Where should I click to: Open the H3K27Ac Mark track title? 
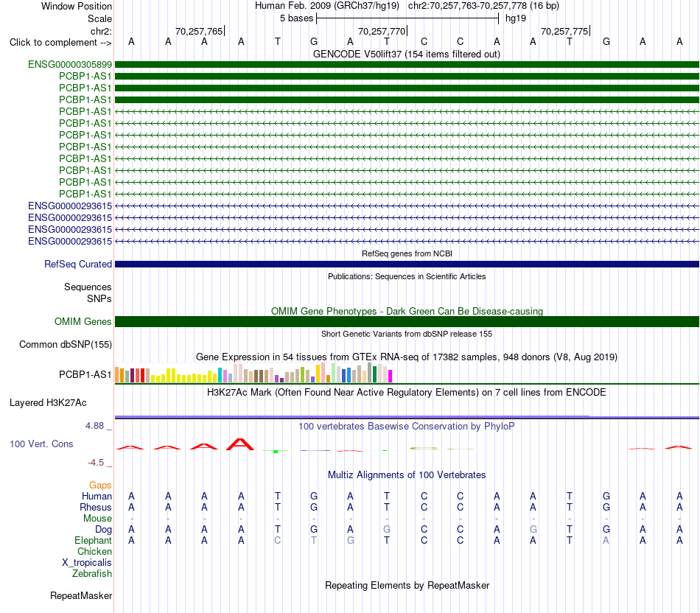pyautogui.click(x=407, y=393)
